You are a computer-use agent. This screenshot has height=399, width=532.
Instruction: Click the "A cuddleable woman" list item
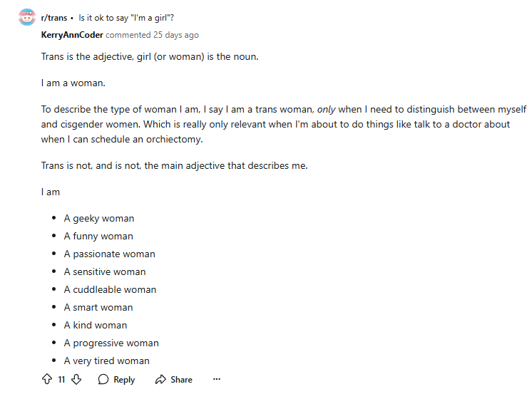[x=110, y=289]
